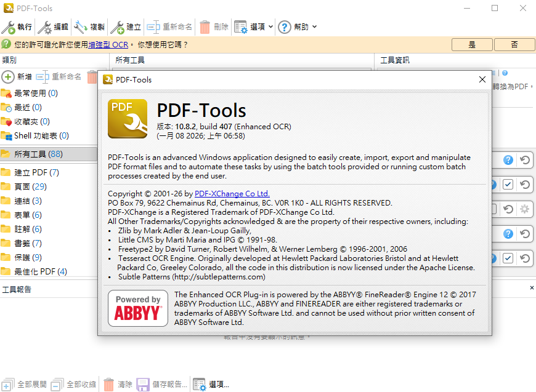Click the small help icon under 工具資訊
The height and width of the screenshot is (392, 536).
(505, 73)
